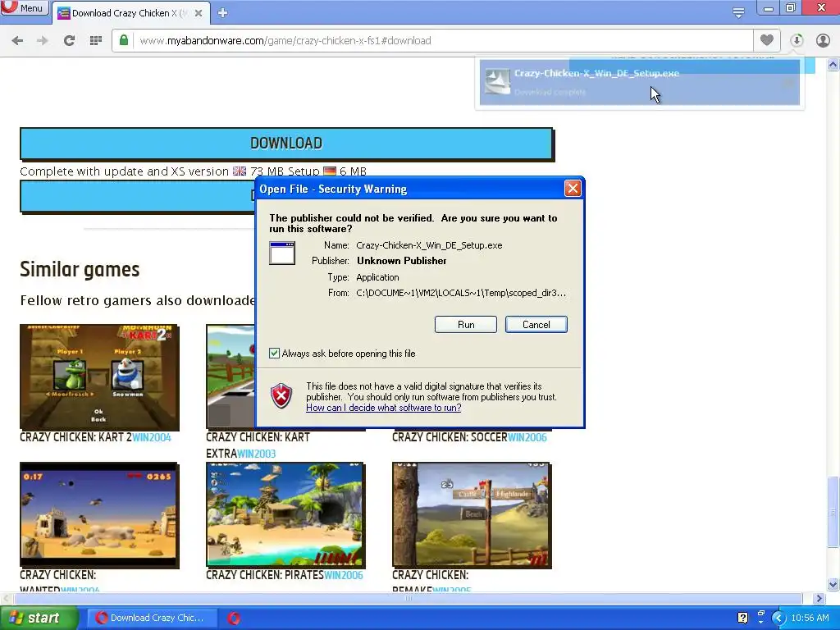Click the red shield warning icon
840x630 pixels.
[281, 396]
